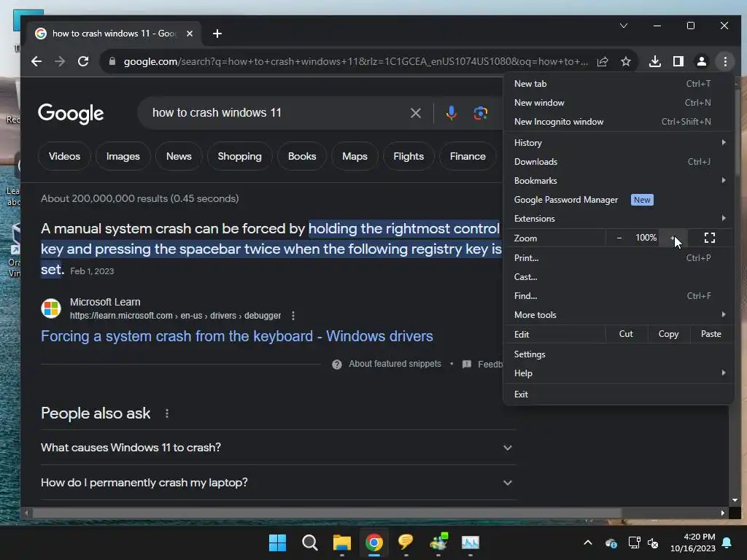Screen dimensions: 747x560
Task: Open Windows Search from taskbar
Action: [309, 542]
